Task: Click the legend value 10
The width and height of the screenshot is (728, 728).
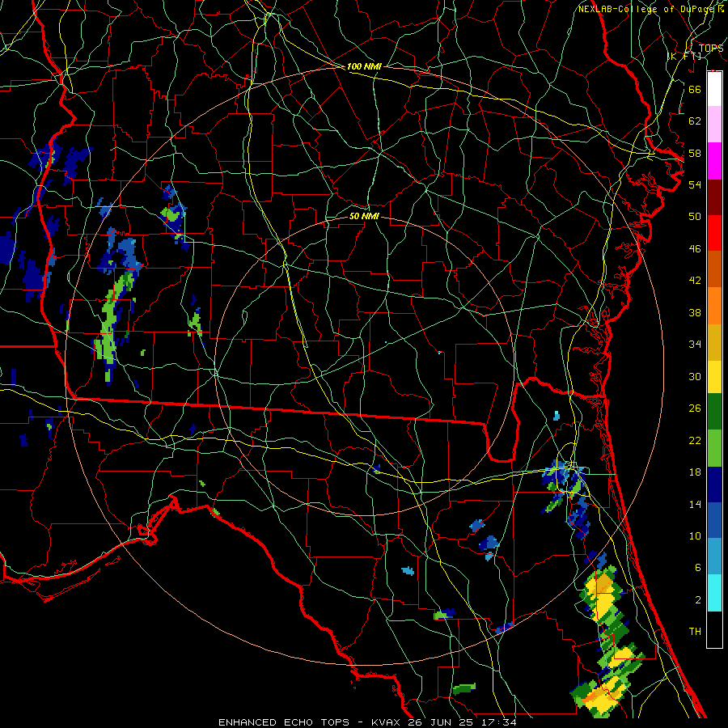Action: tap(695, 536)
